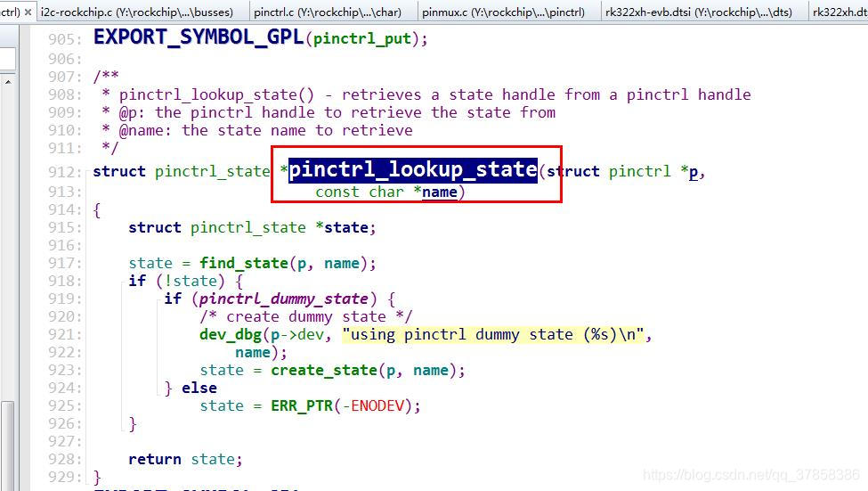Click the ERR_PTR macro on line 925
This screenshot has width=868, height=491.
coord(302,405)
